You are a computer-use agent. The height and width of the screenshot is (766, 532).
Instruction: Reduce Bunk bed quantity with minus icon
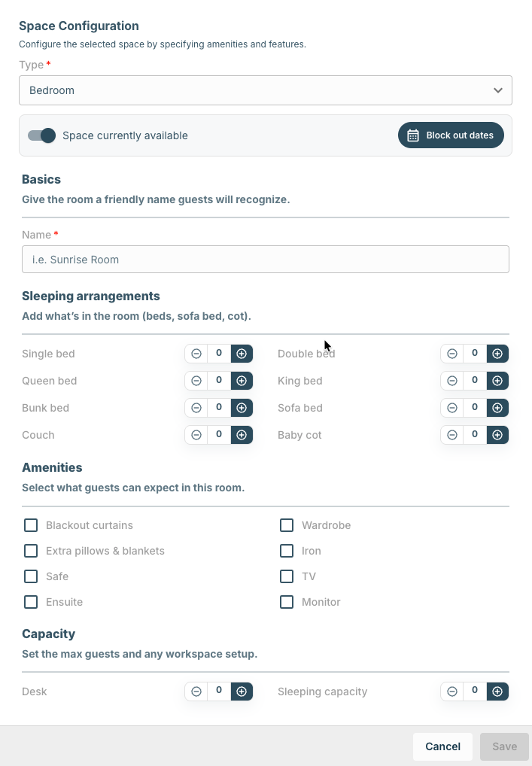(x=196, y=407)
